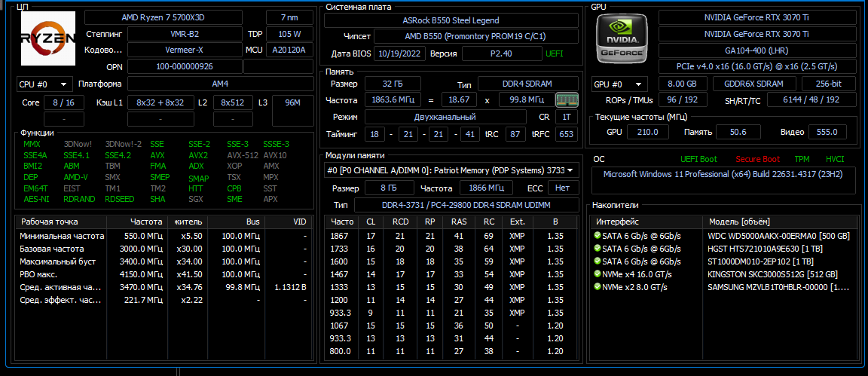Click status icon for KINGSTON SKC3000S512G drive
The image size is (868, 376).
(x=598, y=274)
